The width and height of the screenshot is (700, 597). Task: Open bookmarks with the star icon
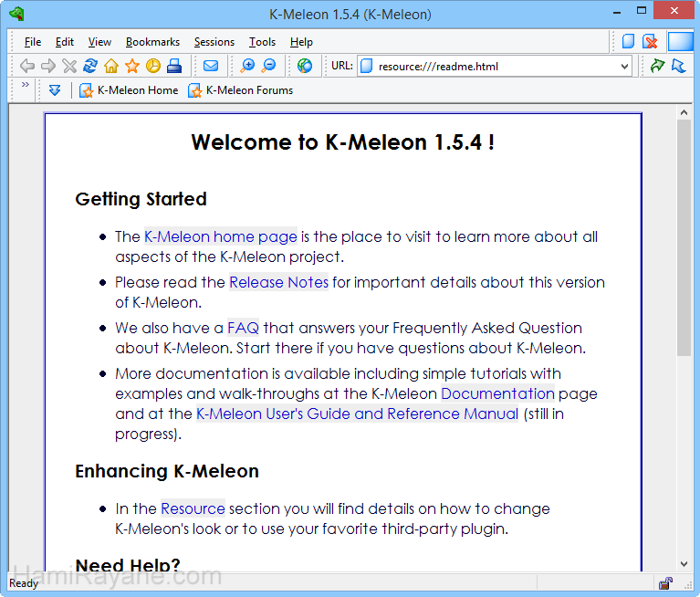click(x=132, y=66)
